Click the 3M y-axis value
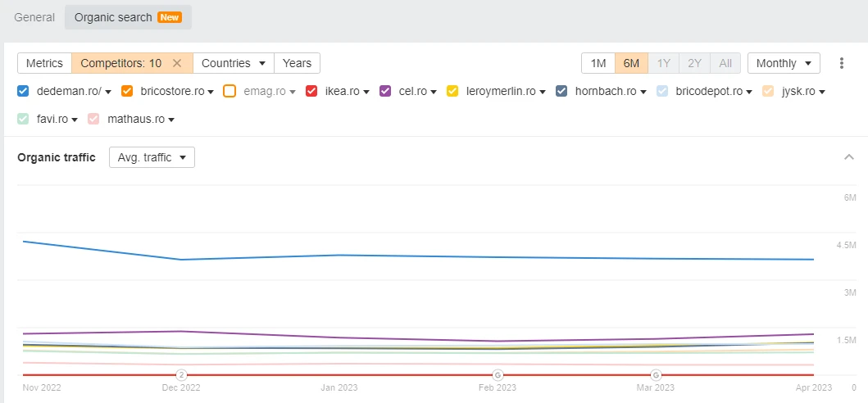 850,293
